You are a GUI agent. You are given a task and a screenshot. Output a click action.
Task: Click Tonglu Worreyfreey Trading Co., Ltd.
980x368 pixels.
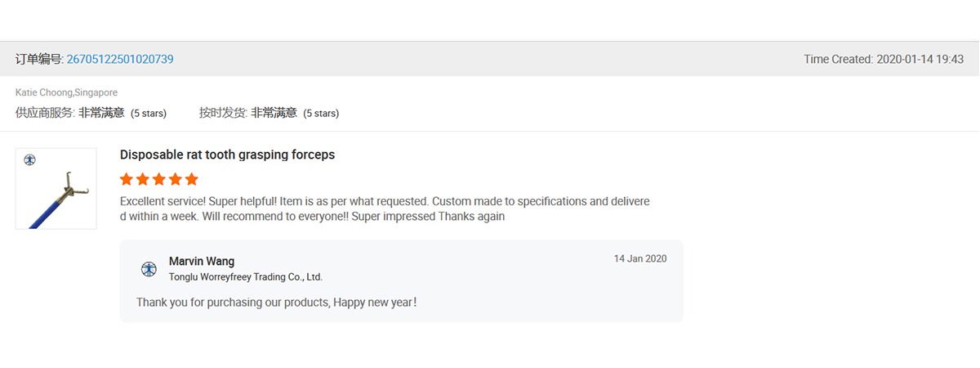[246, 277]
